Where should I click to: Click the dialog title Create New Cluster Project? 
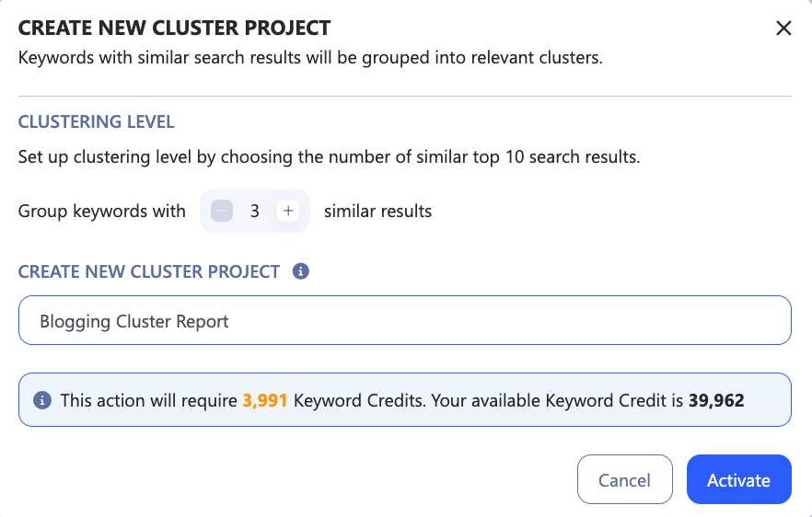pos(175,28)
